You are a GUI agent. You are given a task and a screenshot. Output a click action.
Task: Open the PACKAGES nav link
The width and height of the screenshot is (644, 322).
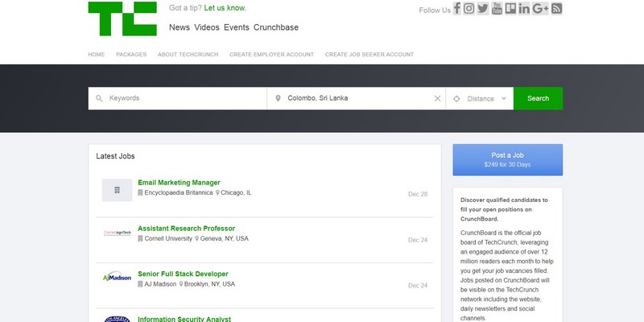[131, 55]
